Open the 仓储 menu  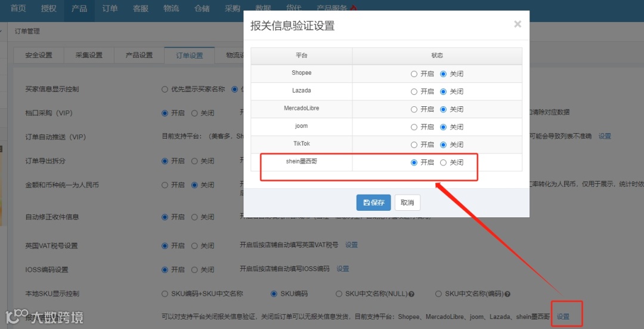pos(202,8)
